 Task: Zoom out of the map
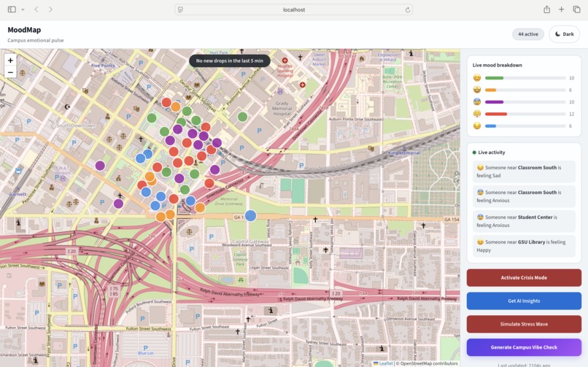(x=10, y=72)
